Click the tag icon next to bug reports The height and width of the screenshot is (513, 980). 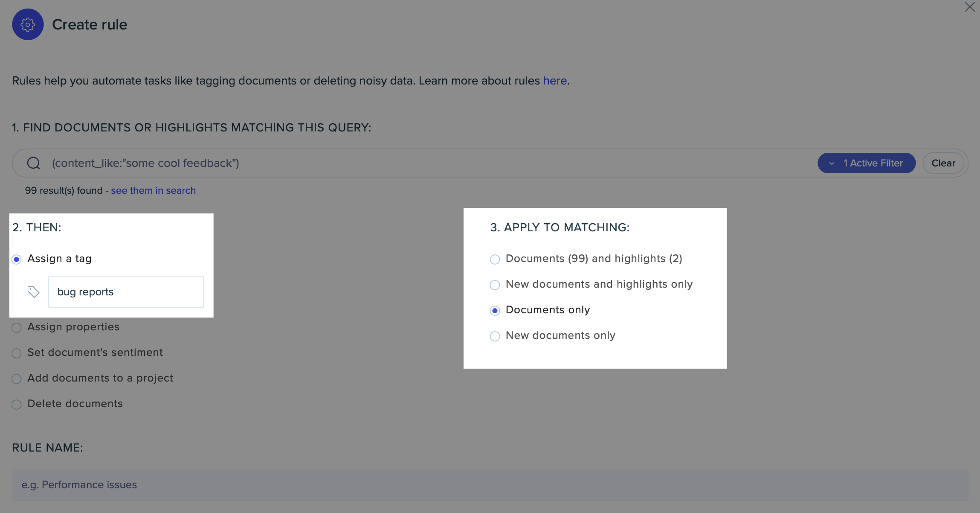(x=33, y=291)
